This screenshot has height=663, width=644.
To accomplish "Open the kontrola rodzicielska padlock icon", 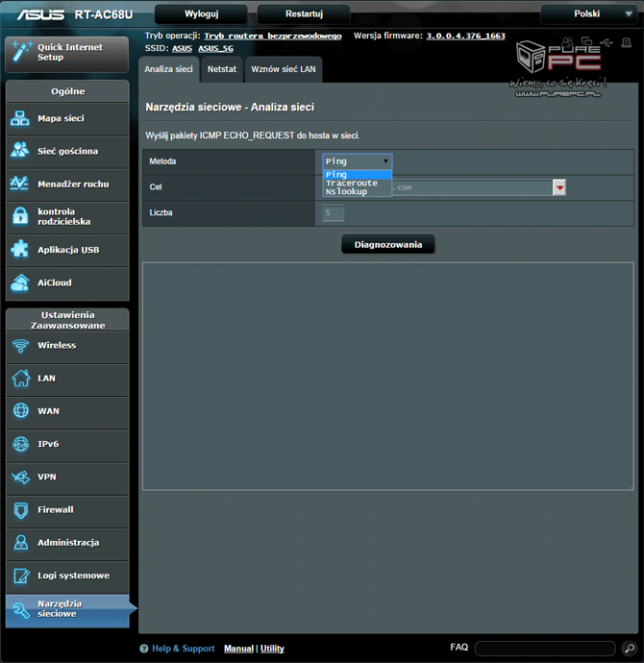I will click(x=20, y=216).
